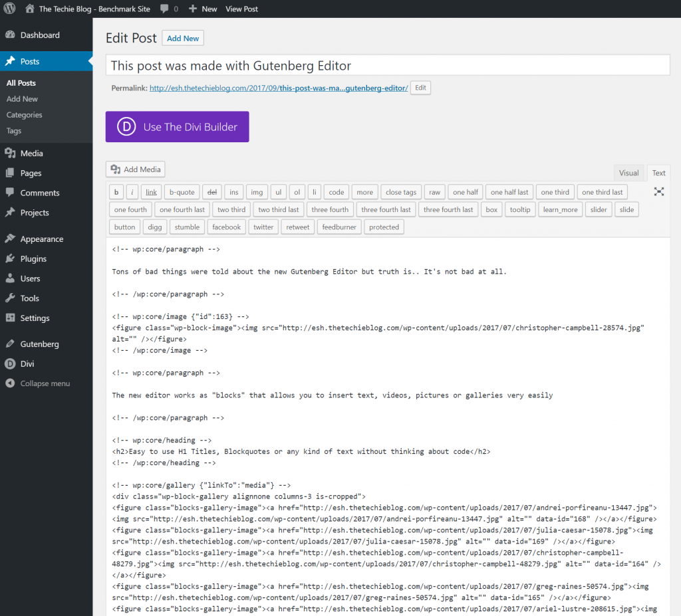This screenshot has width=681, height=616.
Task: Click the b-quote quicktag button
Action: pyautogui.click(x=182, y=192)
